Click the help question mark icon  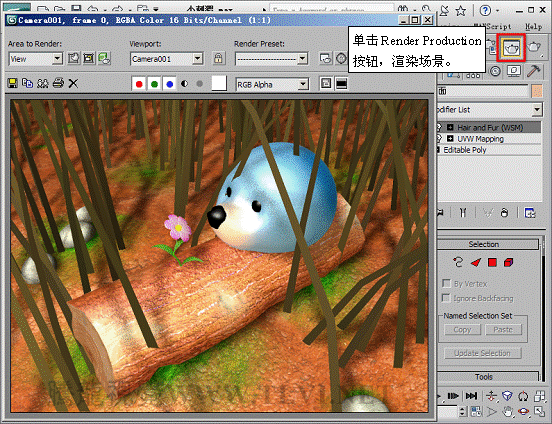click(485, 11)
